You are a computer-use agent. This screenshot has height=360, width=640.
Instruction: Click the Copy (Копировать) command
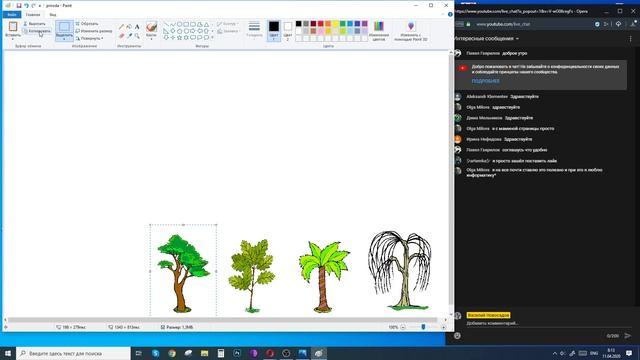[x=37, y=31]
